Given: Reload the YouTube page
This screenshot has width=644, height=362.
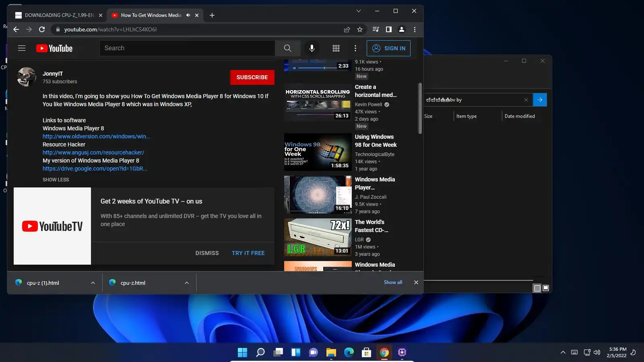Looking at the screenshot, I should pyautogui.click(x=42, y=29).
